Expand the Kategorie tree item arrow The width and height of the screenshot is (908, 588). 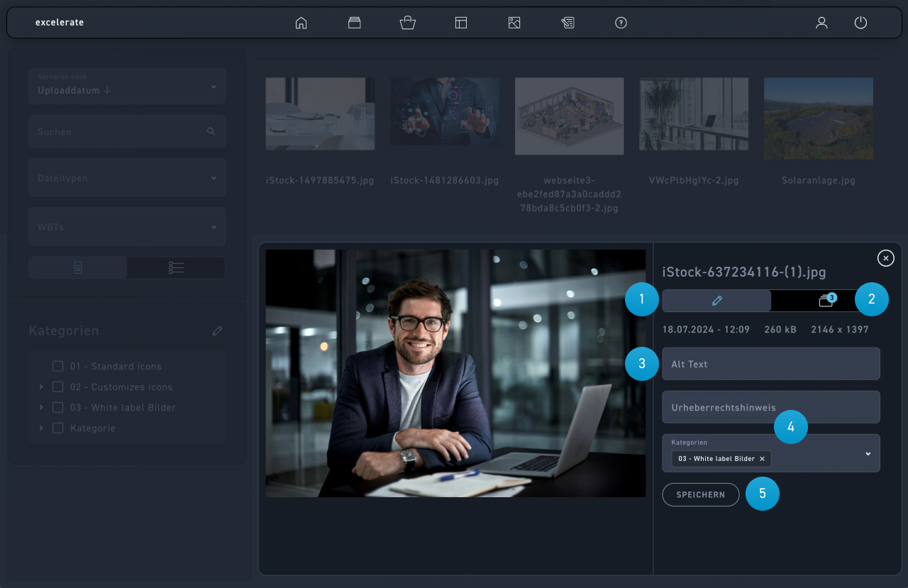41,428
